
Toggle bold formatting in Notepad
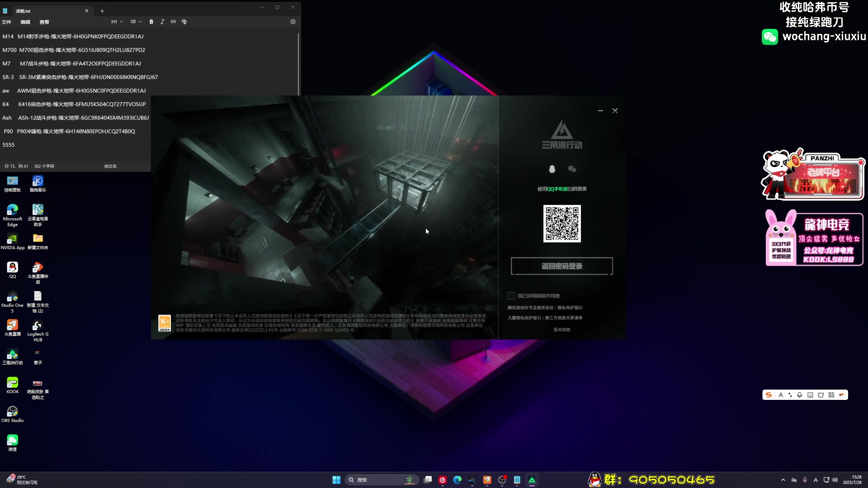pos(151,22)
